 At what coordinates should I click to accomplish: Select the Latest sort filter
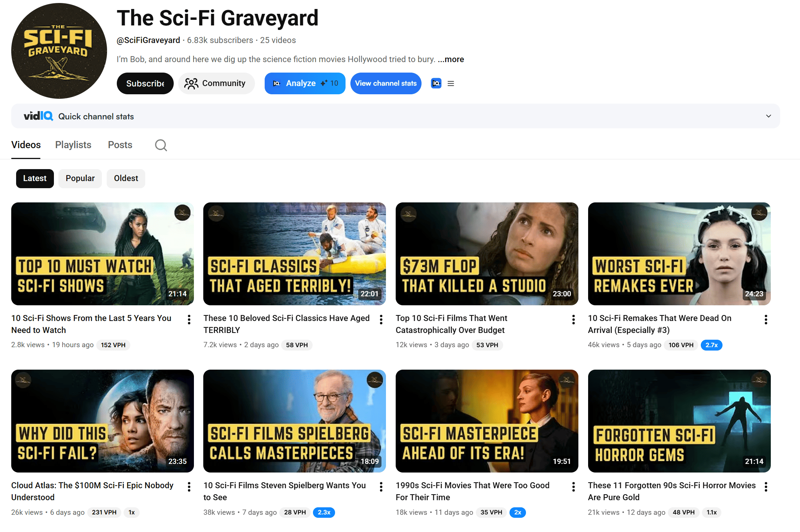click(35, 178)
